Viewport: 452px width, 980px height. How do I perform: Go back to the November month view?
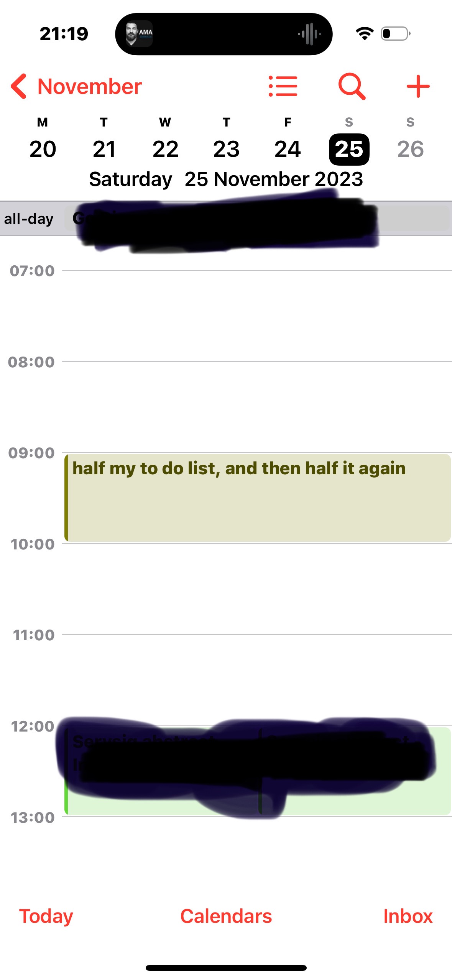point(89,86)
